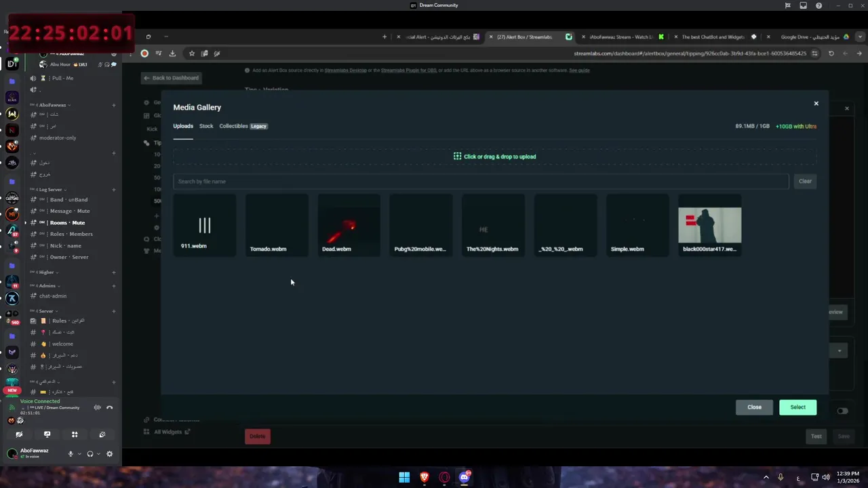Mute the Discord microphone
868x488 pixels.
pos(70,454)
